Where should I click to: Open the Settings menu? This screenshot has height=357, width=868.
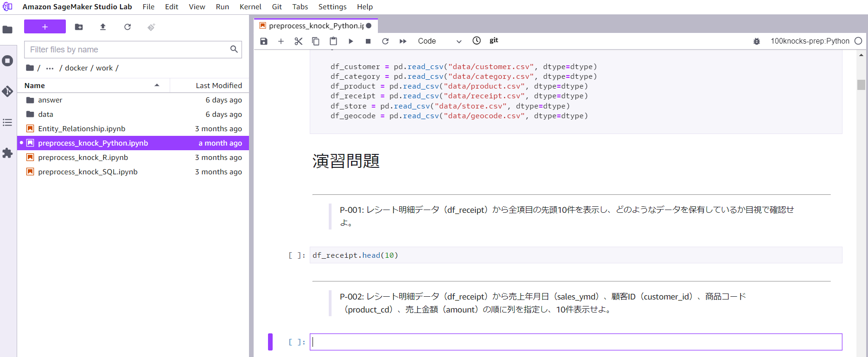(x=332, y=7)
